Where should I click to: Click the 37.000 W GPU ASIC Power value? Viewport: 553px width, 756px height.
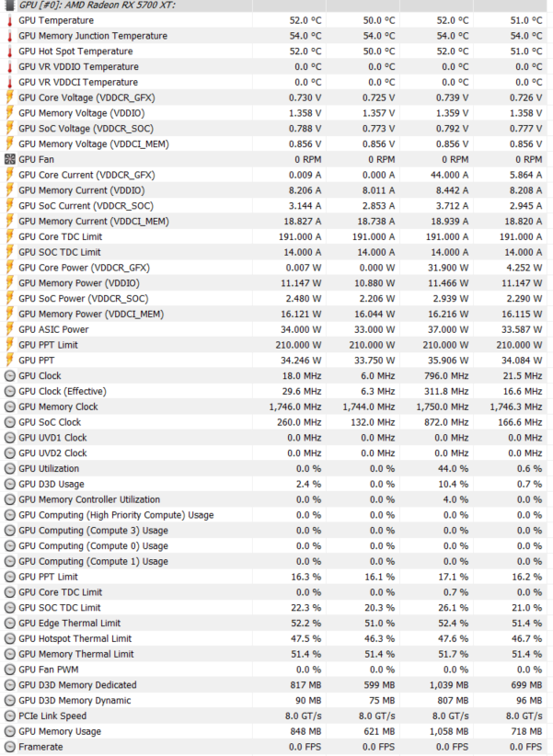point(448,330)
